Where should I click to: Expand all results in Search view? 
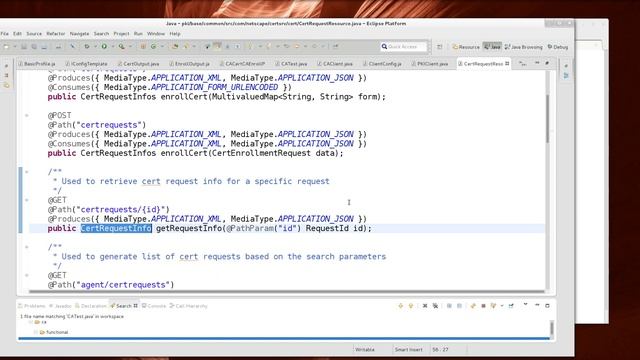(449, 306)
